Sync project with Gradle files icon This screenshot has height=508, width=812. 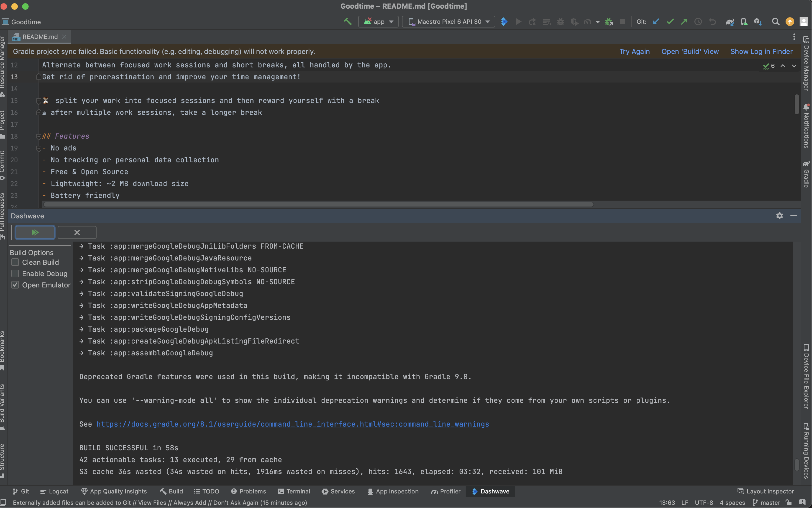pyautogui.click(x=730, y=22)
